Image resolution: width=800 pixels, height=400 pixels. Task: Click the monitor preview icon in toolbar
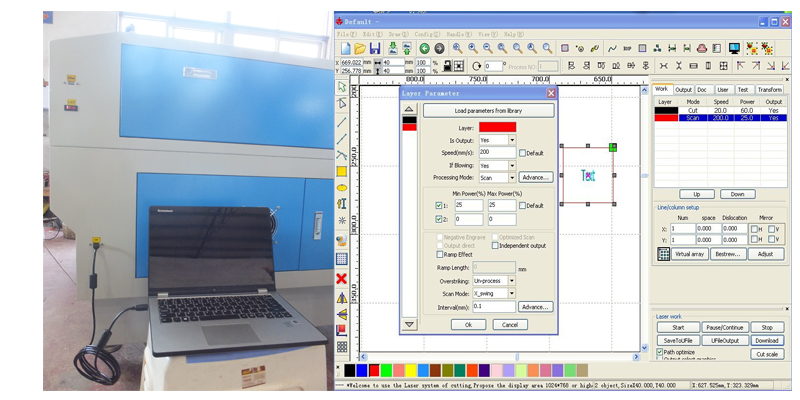click(734, 48)
